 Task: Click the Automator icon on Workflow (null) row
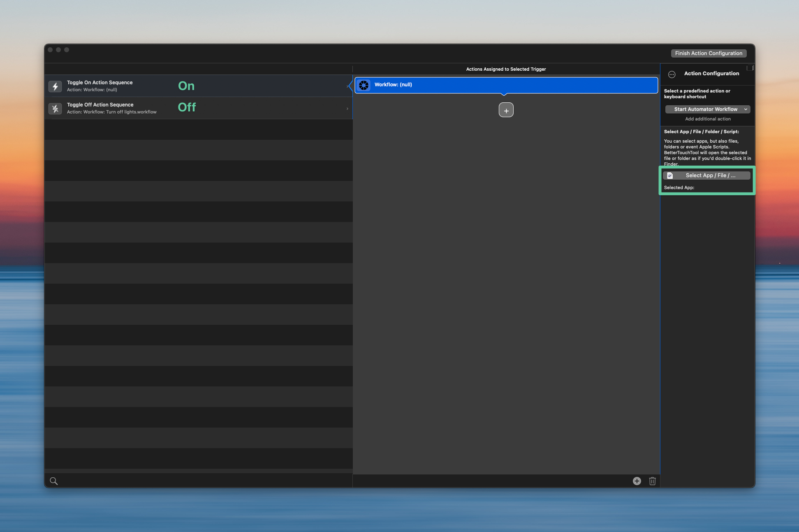point(364,85)
